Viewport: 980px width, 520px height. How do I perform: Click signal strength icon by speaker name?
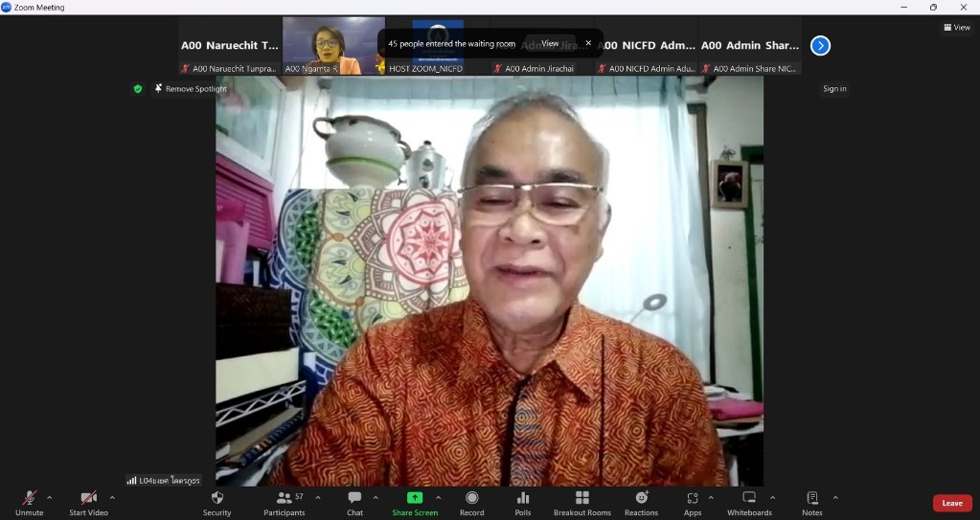point(131,481)
